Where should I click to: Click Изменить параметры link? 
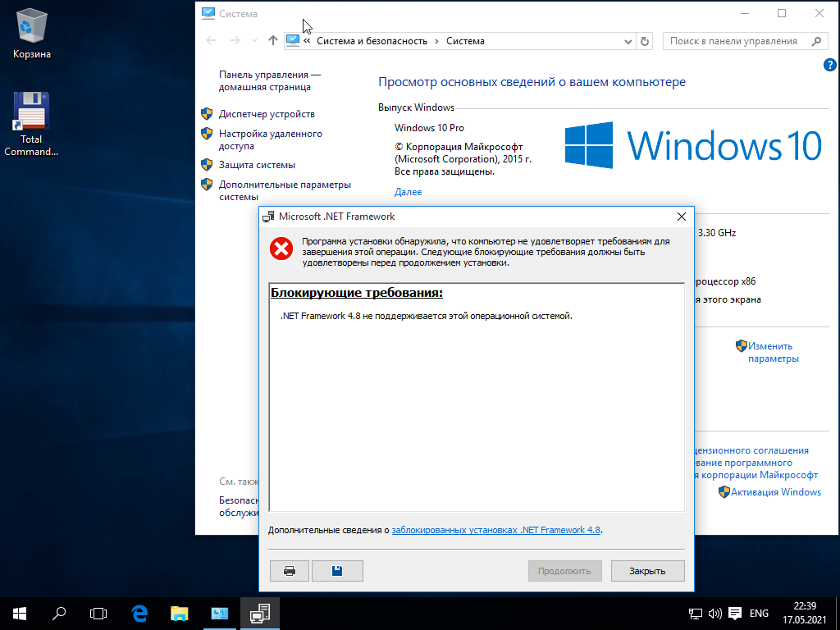tap(773, 353)
